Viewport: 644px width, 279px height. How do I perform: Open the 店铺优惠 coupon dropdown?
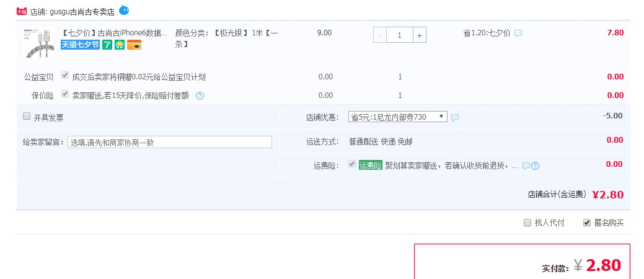(x=397, y=117)
